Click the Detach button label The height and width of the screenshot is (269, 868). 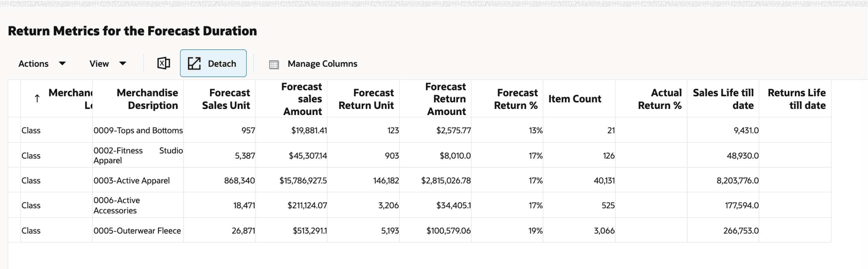pyautogui.click(x=222, y=64)
